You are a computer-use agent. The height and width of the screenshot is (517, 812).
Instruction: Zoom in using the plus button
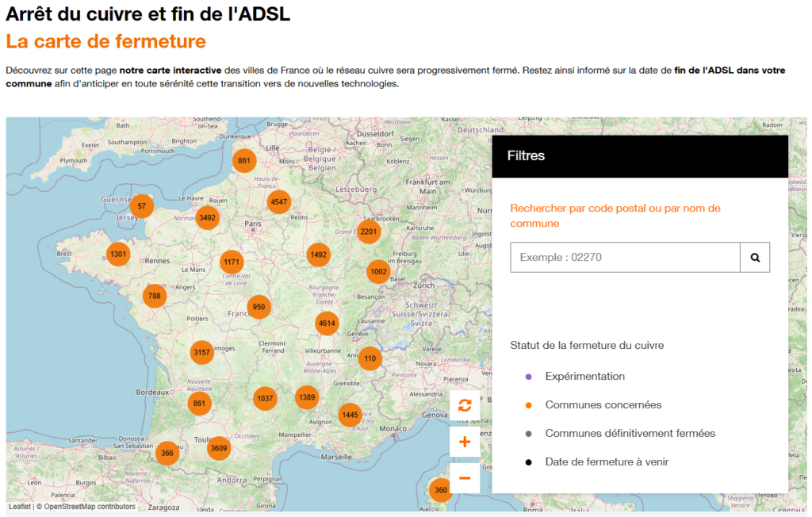(x=465, y=442)
